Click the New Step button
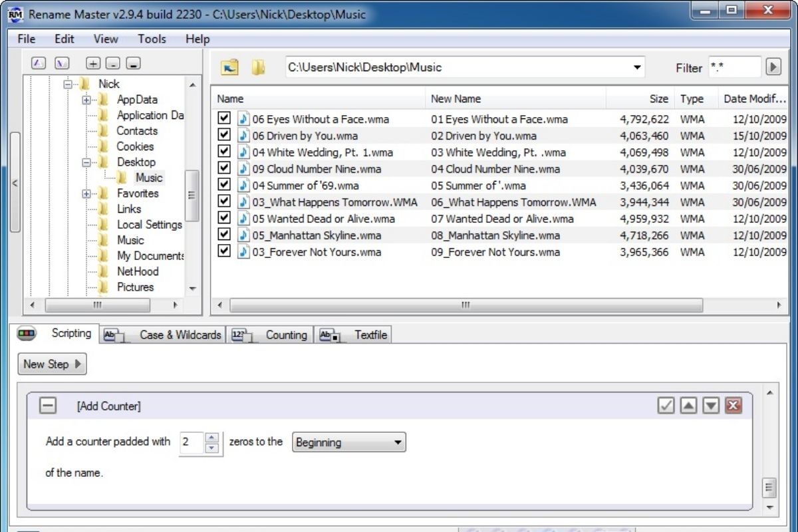The height and width of the screenshot is (532, 798). tap(52, 364)
